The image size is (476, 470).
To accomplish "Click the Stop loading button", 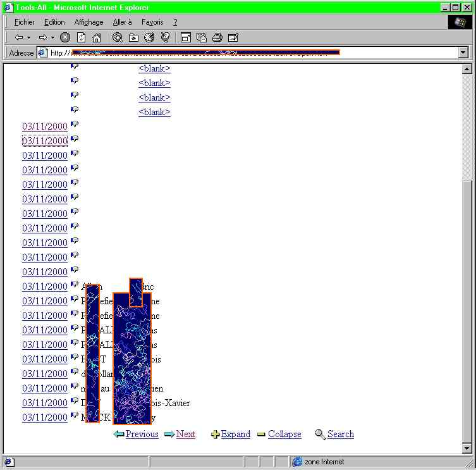I will (65, 38).
